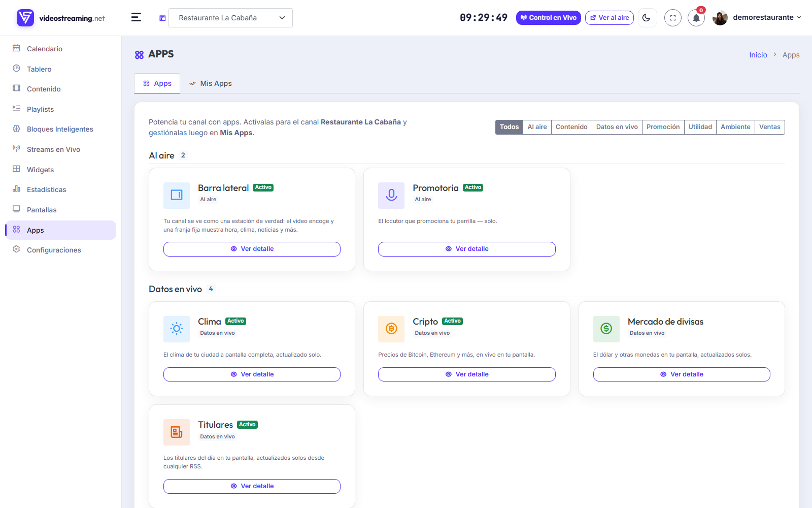This screenshot has height=508, width=812.
Task: Open Calendario in the sidebar
Action: click(60, 49)
